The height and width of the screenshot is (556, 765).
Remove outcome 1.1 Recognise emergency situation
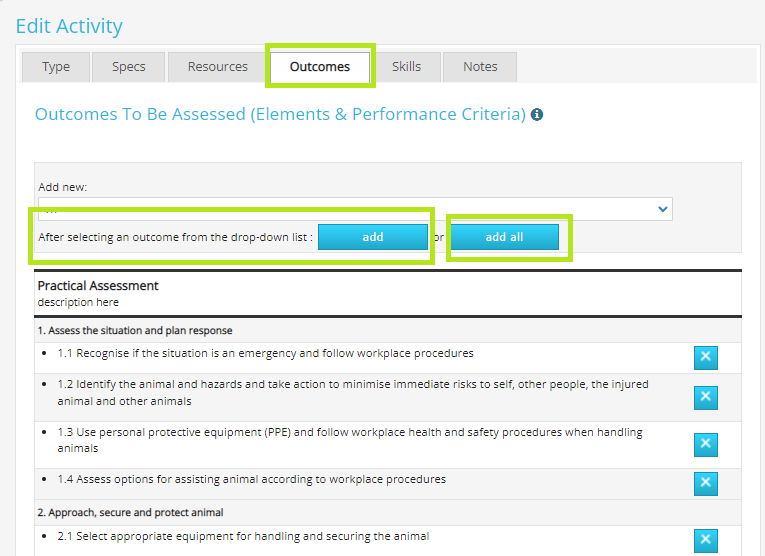[x=705, y=358]
